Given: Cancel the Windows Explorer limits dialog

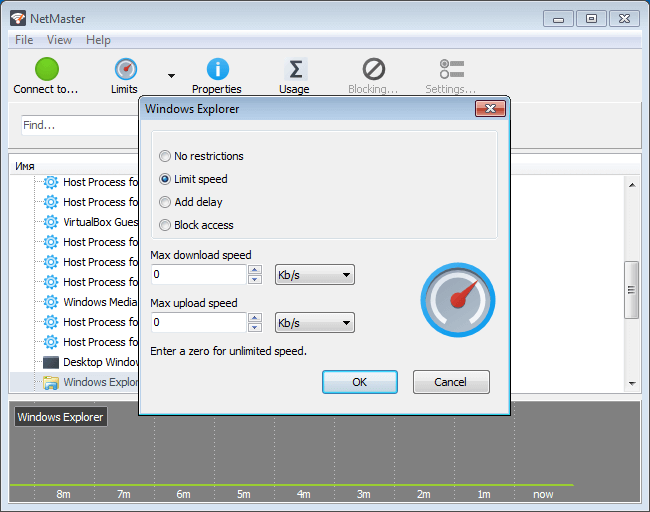Looking at the screenshot, I should pyautogui.click(x=451, y=382).
